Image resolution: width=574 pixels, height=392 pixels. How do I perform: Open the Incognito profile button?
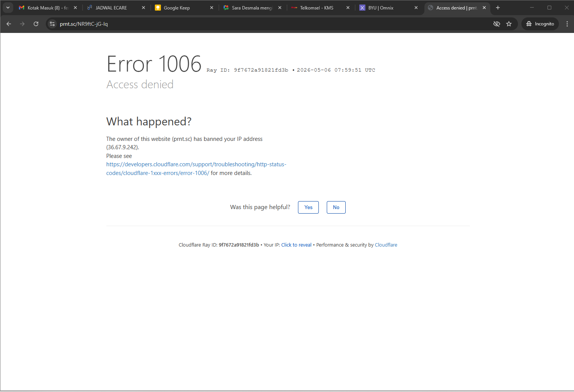[x=540, y=24]
